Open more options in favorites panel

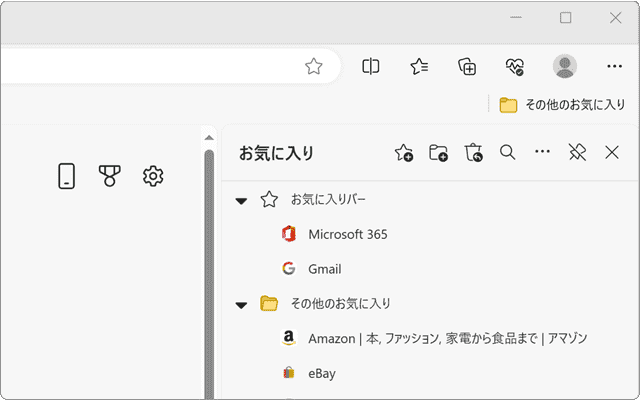tap(542, 152)
